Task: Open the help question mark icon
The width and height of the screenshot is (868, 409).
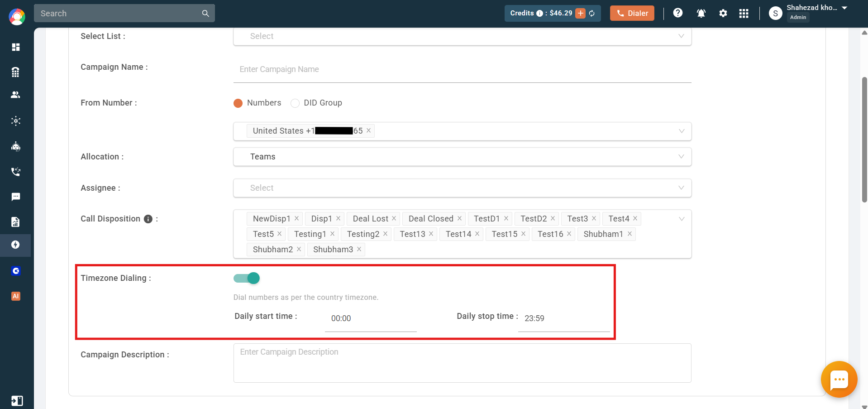Action: 678,13
